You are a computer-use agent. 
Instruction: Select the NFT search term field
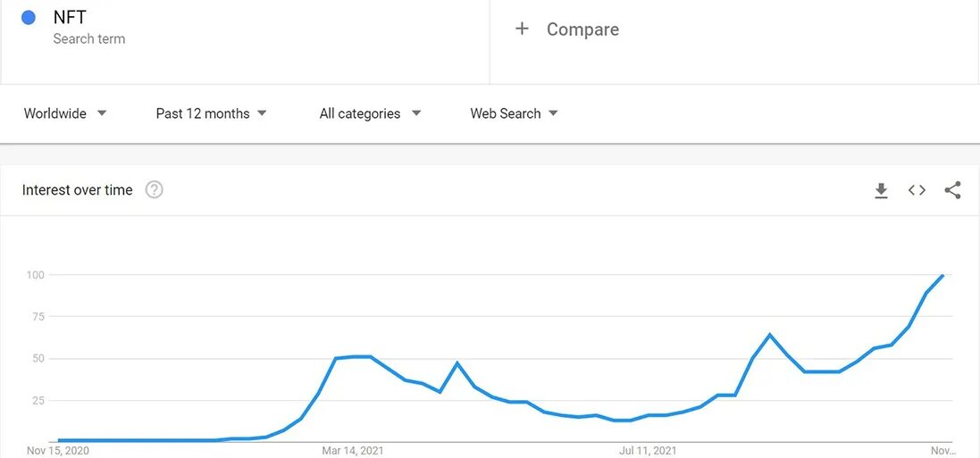[245, 42]
